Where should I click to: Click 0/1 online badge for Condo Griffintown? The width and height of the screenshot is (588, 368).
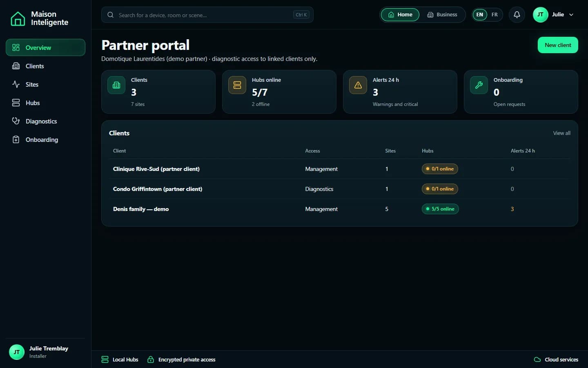click(440, 189)
